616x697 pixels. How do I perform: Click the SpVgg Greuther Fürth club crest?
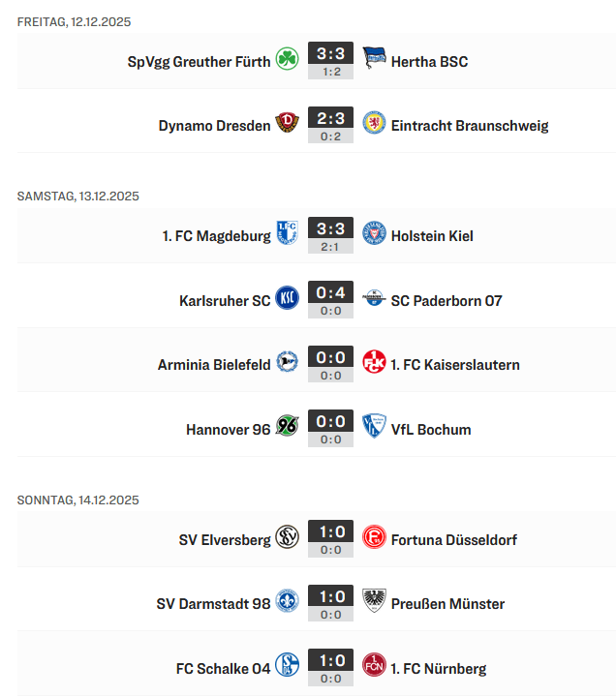coord(287,61)
